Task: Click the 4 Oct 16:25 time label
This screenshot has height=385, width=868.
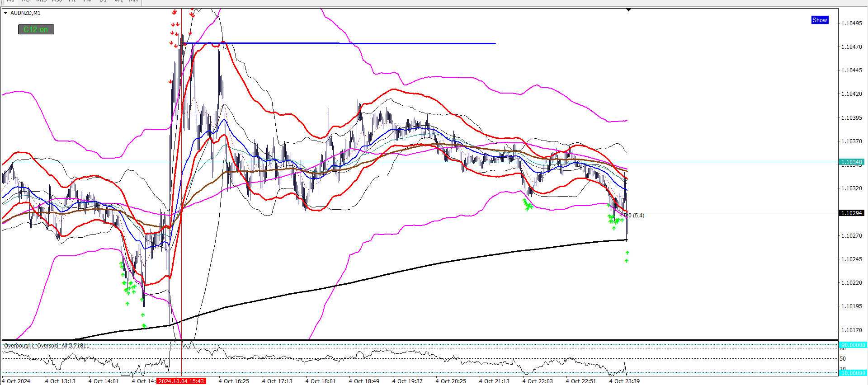Action: [234, 381]
